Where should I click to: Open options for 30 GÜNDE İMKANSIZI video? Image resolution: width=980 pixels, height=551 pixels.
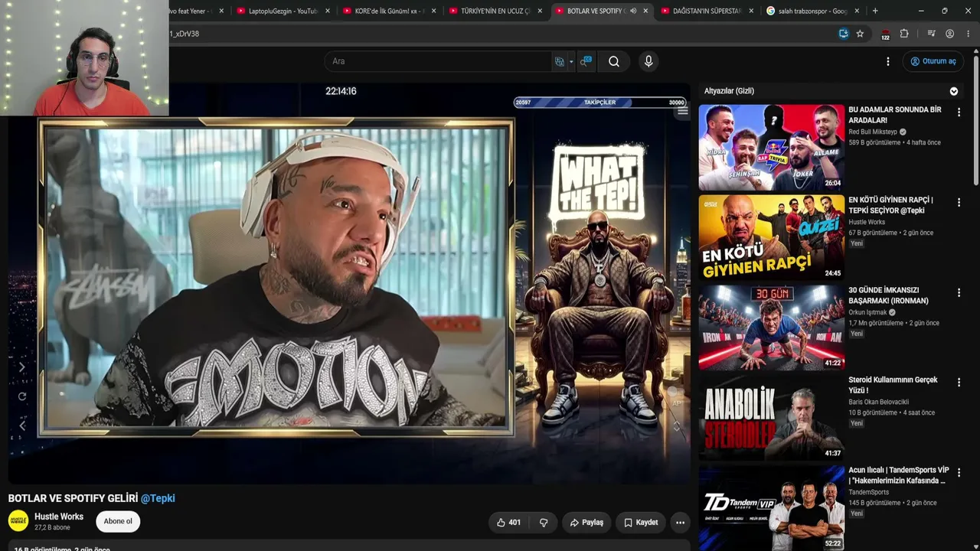959,292
